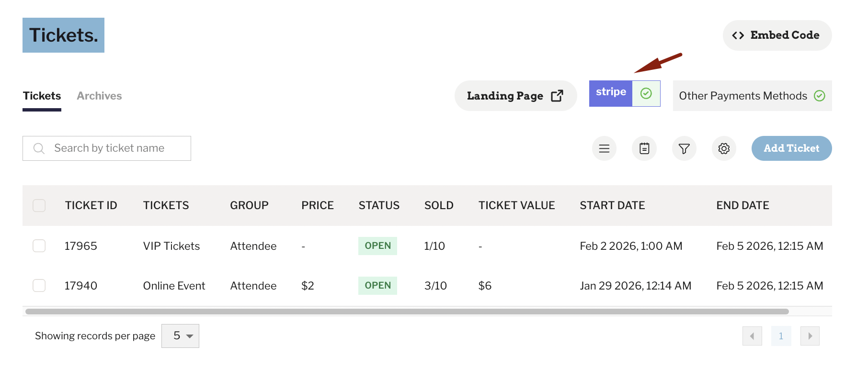Click the Attendee group for Online Event

click(253, 286)
